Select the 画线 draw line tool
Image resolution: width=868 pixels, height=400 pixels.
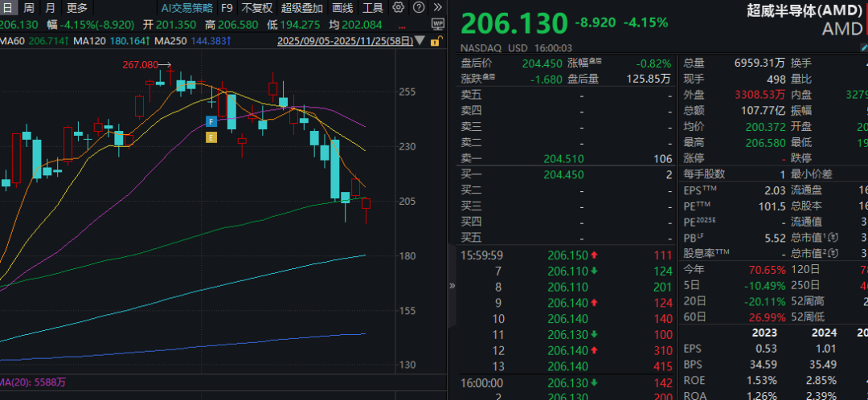(x=342, y=8)
